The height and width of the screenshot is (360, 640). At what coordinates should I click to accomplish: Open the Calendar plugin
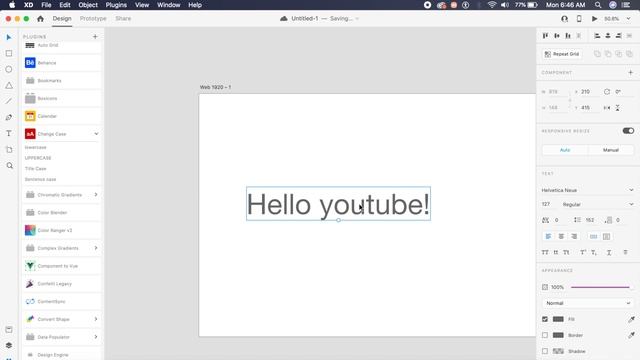[x=62, y=116]
